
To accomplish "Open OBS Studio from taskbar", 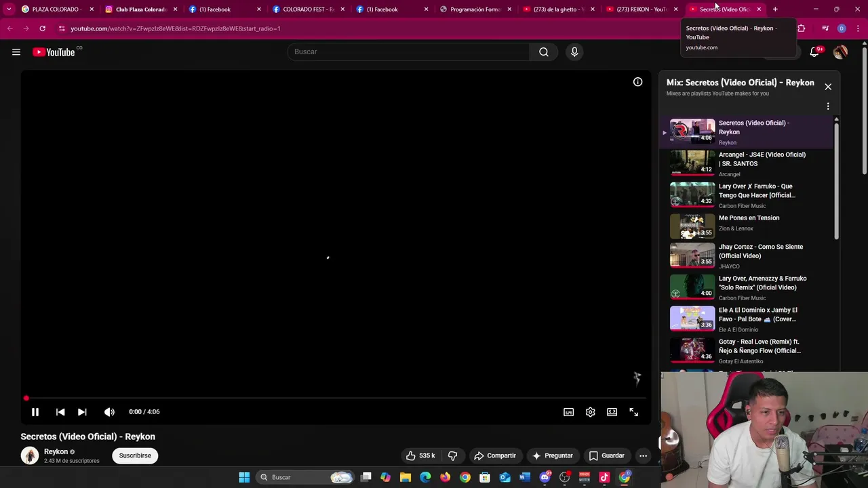I will coord(564,477).
